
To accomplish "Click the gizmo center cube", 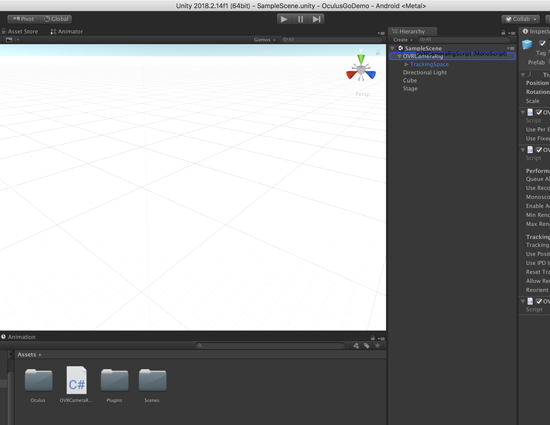I will 361,70.
